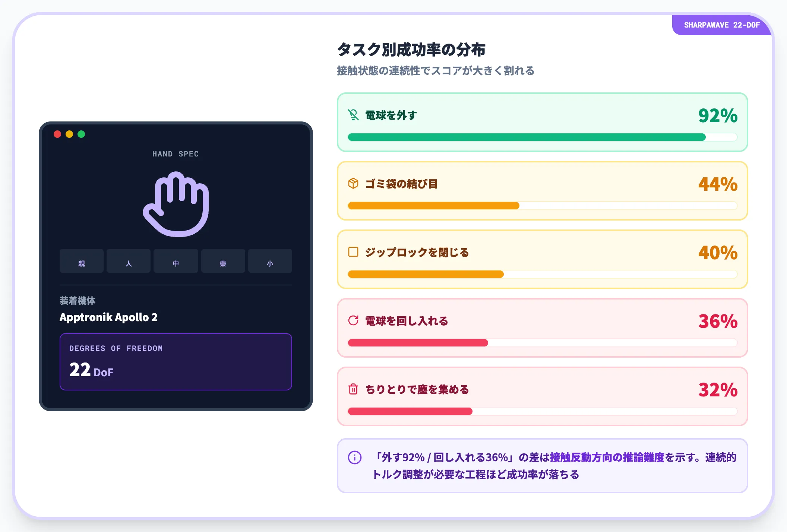This screenshot has height=532, width=787.
Task: Click the 電球を外す task label
Action: [x=391, y=115]
